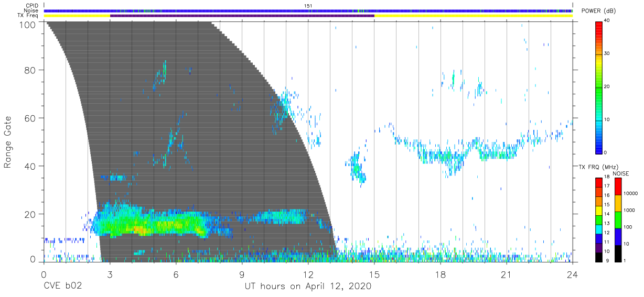Click the 3 tick on UT hours axis
The image size is (644, 297).
(110, 274)
